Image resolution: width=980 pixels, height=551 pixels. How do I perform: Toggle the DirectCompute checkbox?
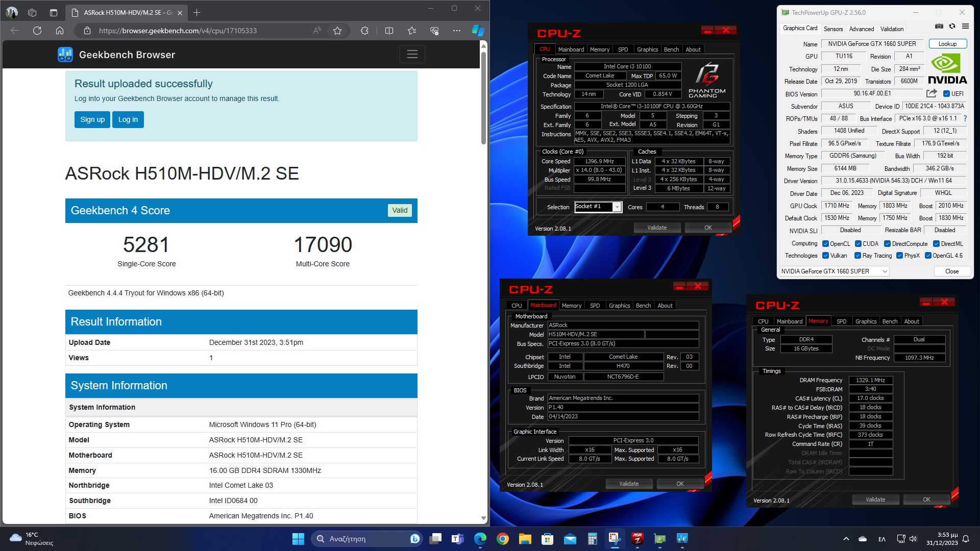click(x=887, y=244)
